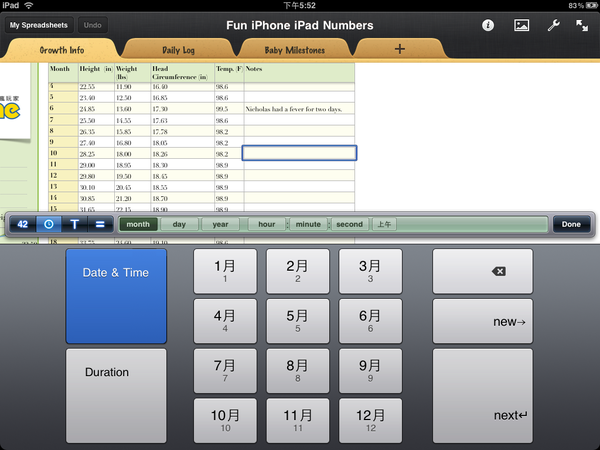
Task: Select the 99.5 temperature cell
Action: (229, 109)
